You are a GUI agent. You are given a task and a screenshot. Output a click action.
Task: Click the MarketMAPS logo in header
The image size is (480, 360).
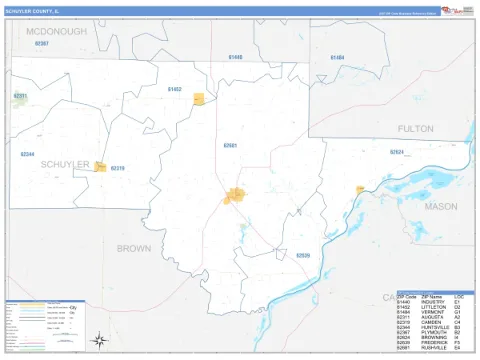(x=452, y=11)
